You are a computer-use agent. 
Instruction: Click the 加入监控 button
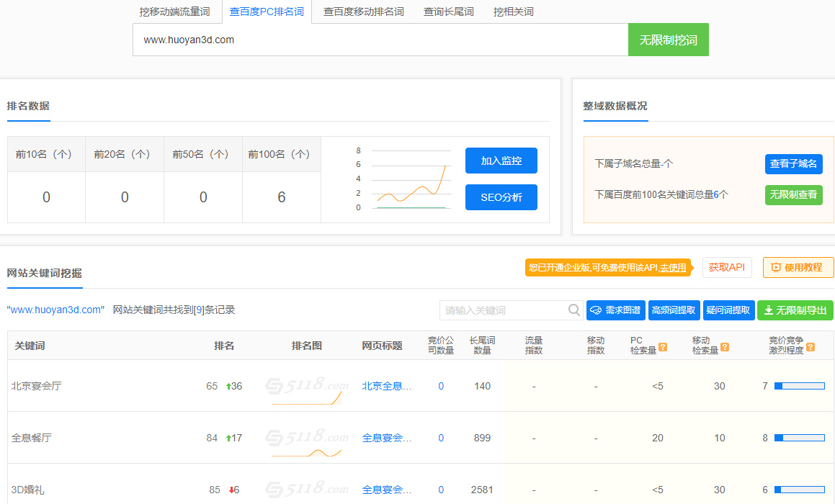coord(501,161)
